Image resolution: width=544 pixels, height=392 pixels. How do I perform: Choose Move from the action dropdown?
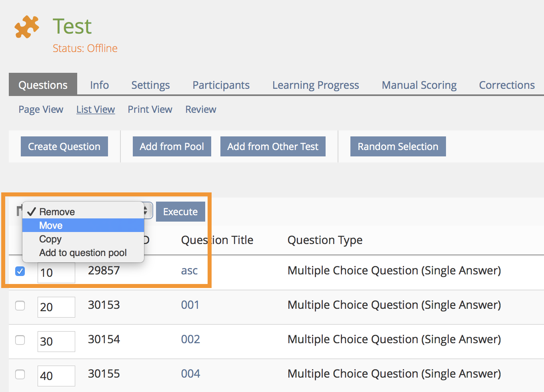51,226
